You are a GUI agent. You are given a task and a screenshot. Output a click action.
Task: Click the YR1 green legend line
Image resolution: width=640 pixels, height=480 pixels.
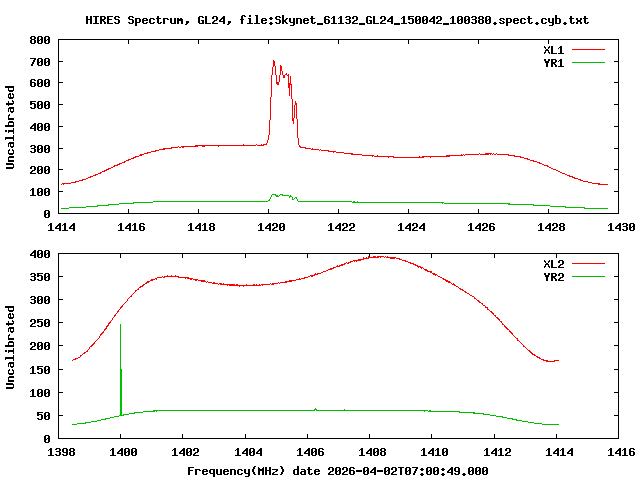[x=588, y=63]
